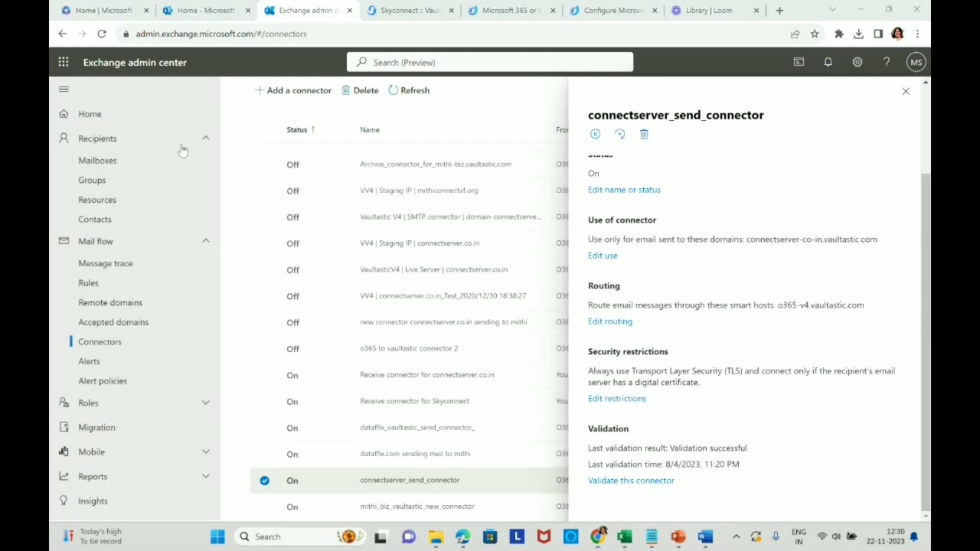Screen dimensions: 980x551
Task: Click the Delete toolbar button
Action: [x=360, y=90]
